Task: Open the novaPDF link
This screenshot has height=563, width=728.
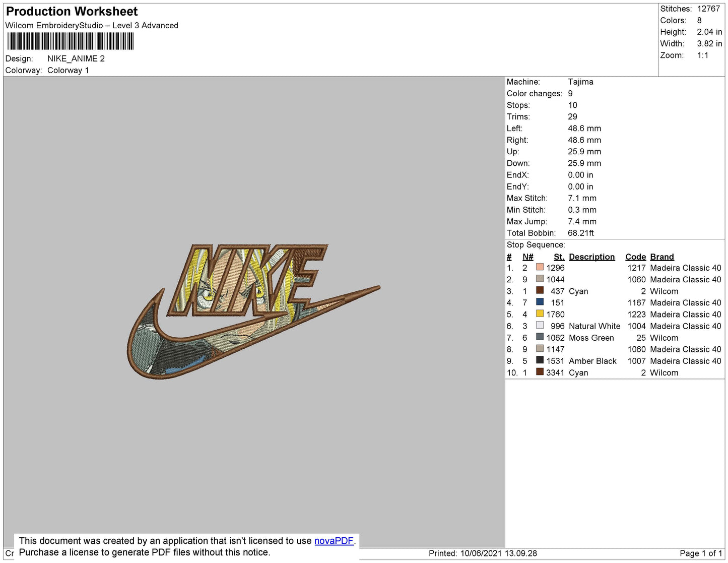Action: click(334, 541)
